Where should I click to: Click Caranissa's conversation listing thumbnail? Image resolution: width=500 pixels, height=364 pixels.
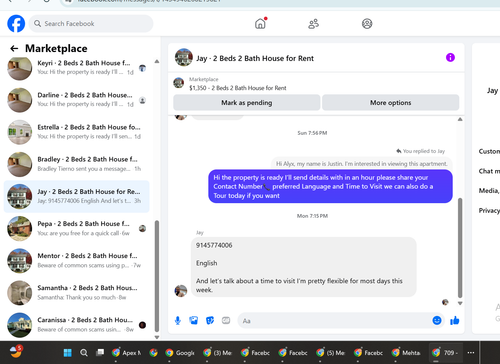tap(20, 325)
